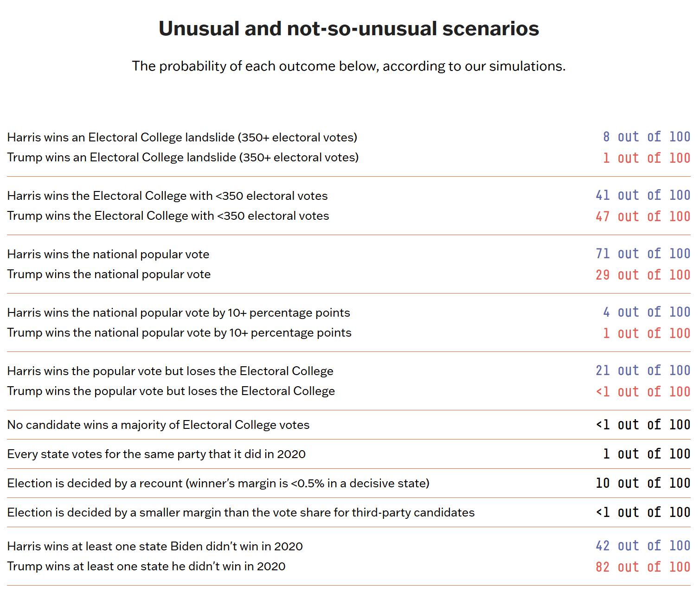This screenshot has width=700, height=593.
Task: Click the '21 out of 100' figure
Action: 643,370
